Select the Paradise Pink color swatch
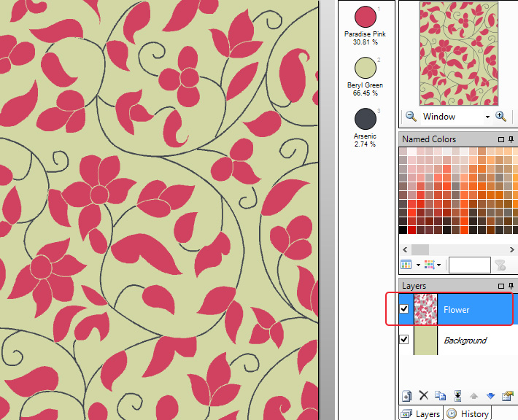The image size is (518, 420). (x=365, y=17)
